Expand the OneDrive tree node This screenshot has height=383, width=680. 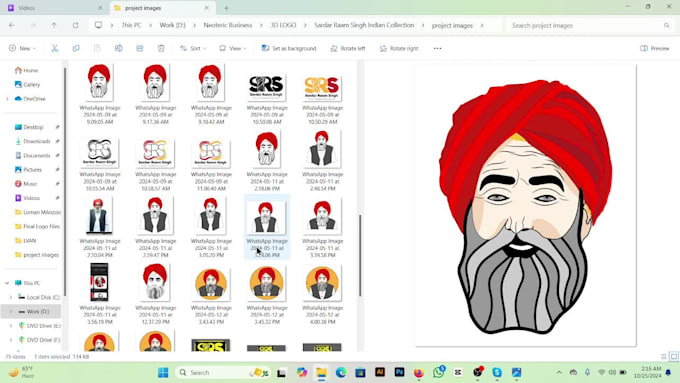(7, 99)
